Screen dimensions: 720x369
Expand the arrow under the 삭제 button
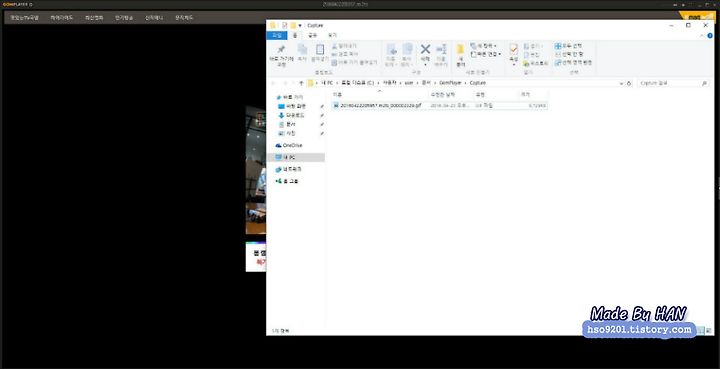pos(425,65)
